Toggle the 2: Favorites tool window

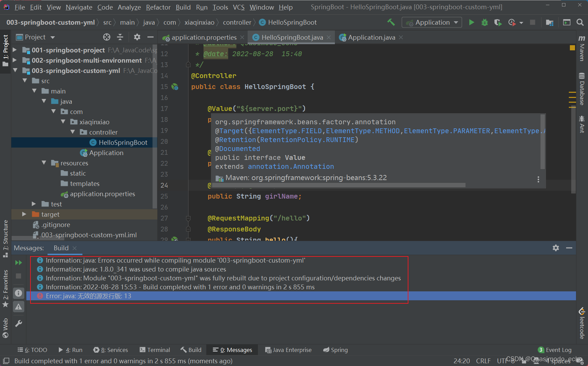[x=5, y=288]
